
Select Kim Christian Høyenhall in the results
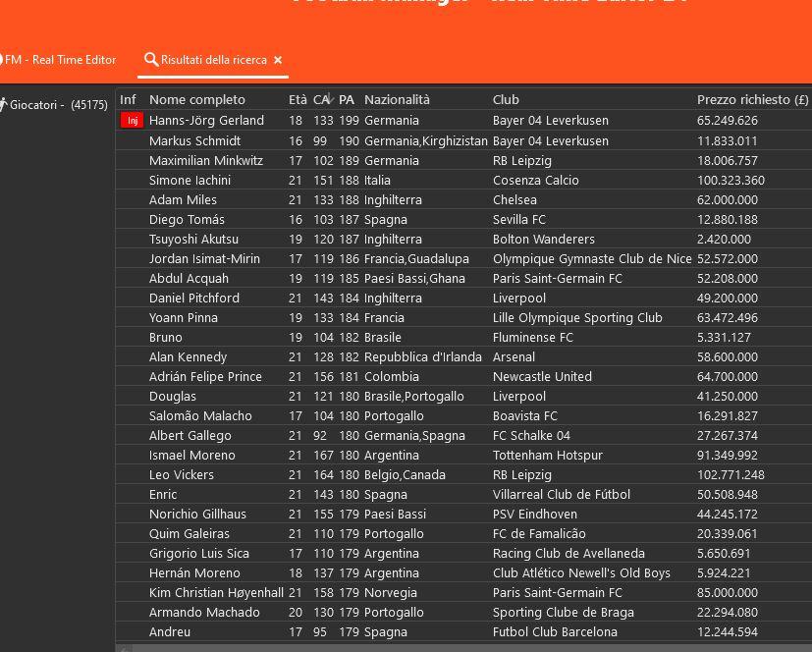tap(216, 592)
